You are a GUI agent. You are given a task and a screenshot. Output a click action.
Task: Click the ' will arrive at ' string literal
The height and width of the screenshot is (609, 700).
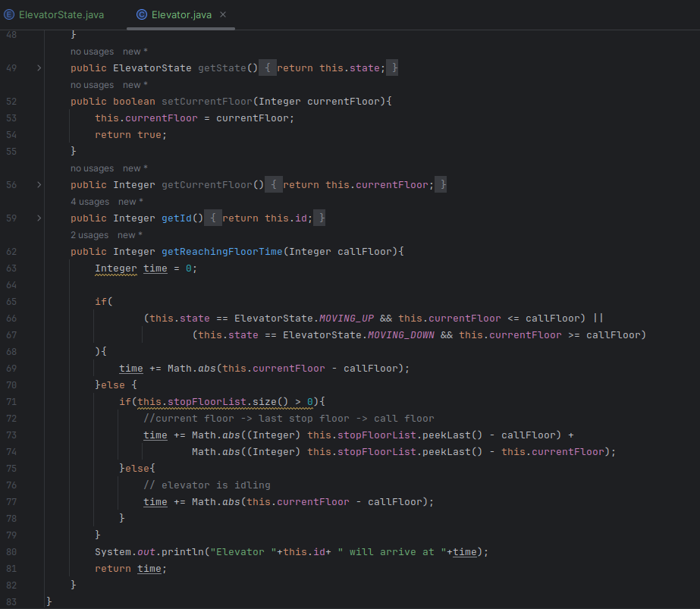392,552
